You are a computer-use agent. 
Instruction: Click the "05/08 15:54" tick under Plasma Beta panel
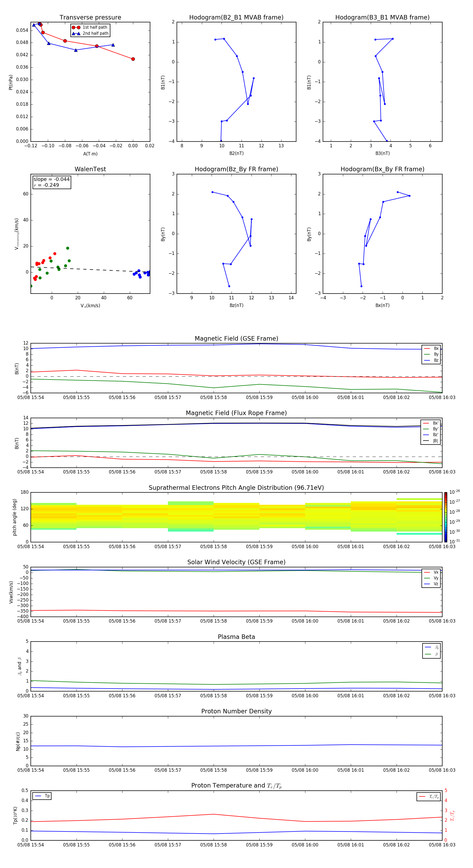pyautogui.click(x=31, y=695)
